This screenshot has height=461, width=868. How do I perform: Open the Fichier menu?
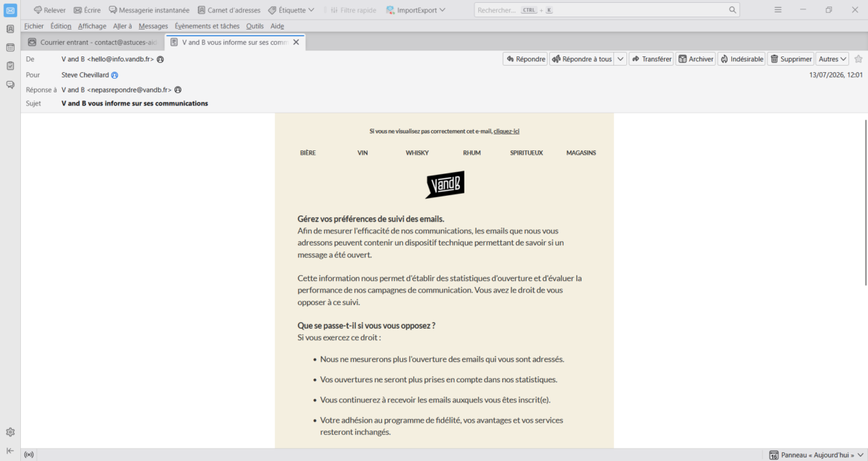click(x=34, y=26)
